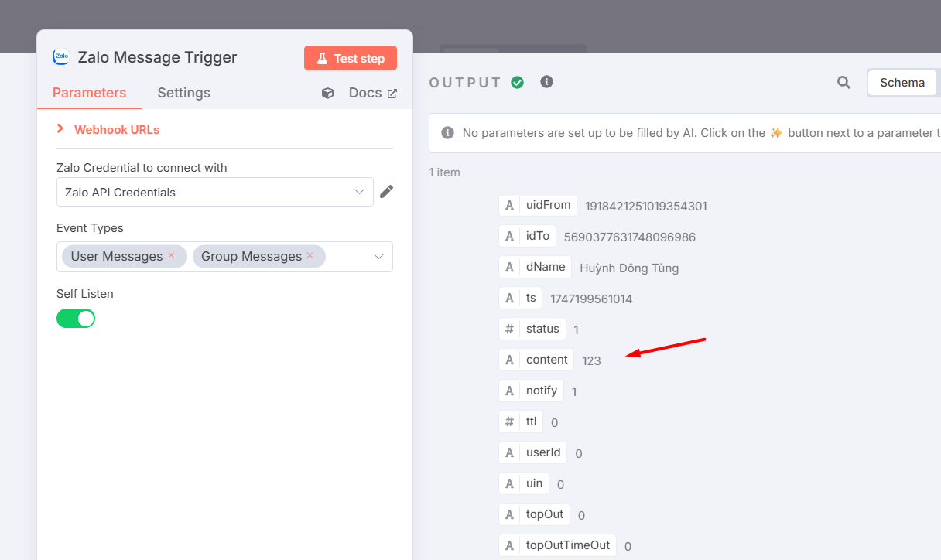
Task: Search the output with magnifier icon
Action: pyautogui.click(x=843, y=83)
